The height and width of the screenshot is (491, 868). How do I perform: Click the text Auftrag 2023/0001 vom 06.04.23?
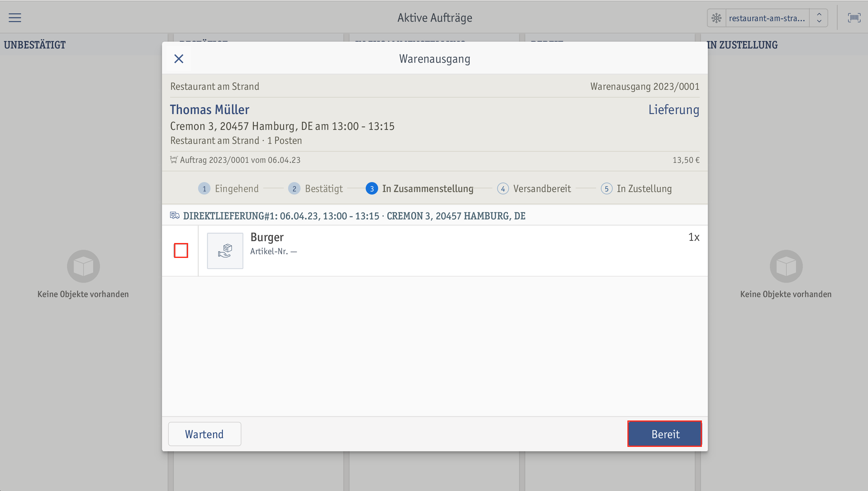240,160
